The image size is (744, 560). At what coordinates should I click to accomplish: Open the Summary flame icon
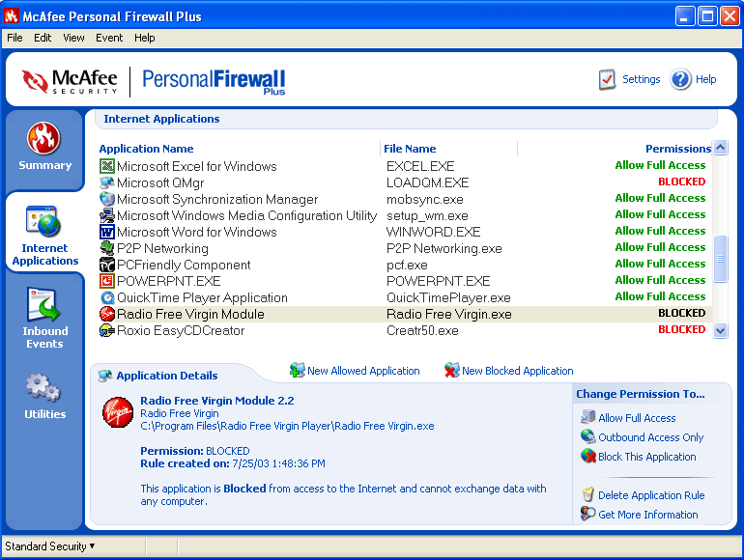point(43,138)
